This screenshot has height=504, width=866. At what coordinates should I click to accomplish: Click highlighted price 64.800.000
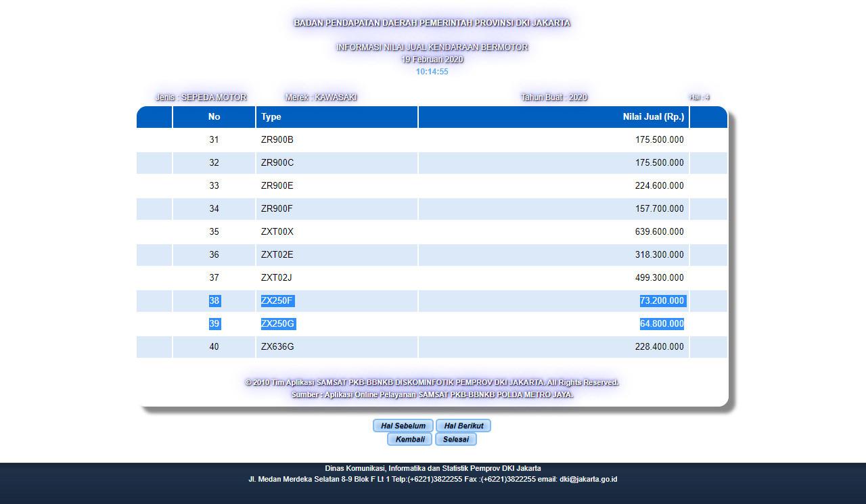662,324
